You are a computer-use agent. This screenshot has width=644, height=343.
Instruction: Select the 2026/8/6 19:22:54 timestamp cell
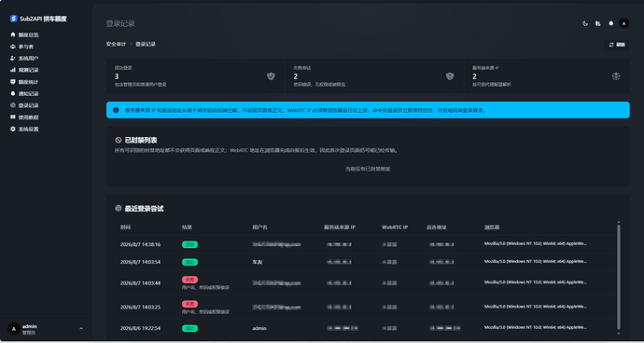tap(140, 329)
